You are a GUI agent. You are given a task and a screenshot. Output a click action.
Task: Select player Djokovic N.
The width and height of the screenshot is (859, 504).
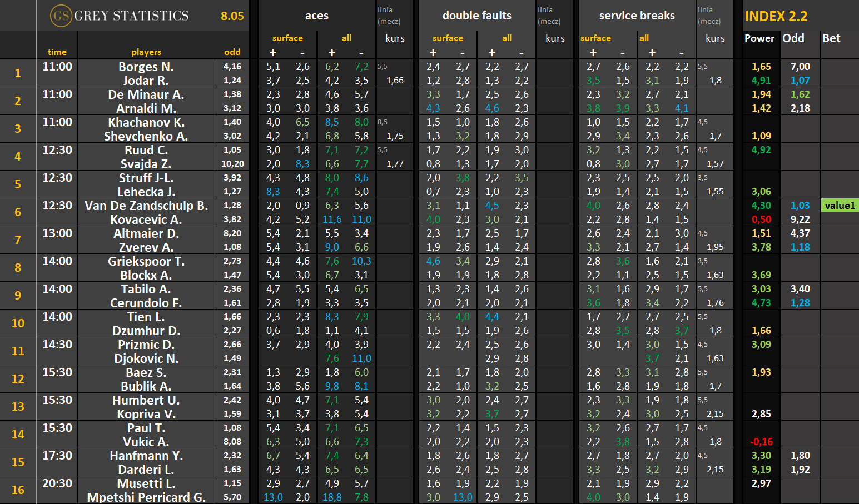click(x=146, y=358)
